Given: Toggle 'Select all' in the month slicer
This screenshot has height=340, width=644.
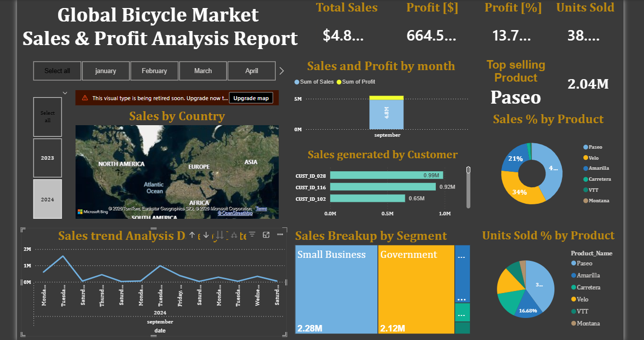Looking at the screenshot, I should tap(57, 71).
